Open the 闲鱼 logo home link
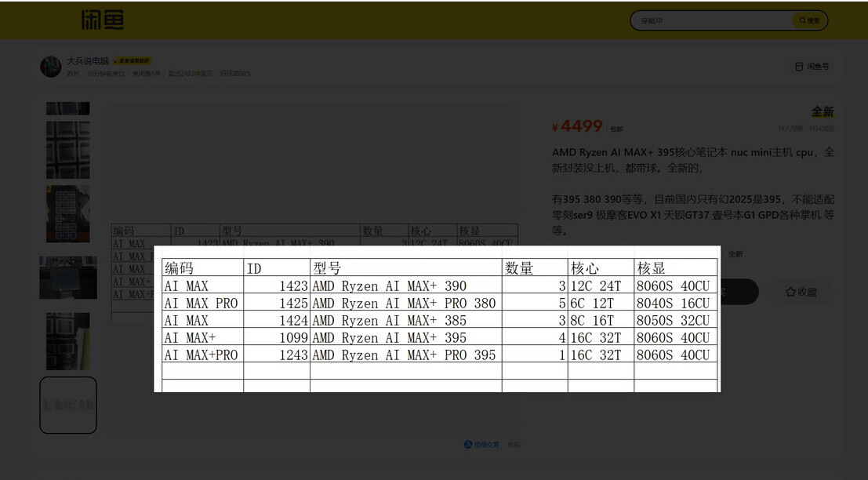The width and height of the screenshot is (868, 480). point(103,20)
